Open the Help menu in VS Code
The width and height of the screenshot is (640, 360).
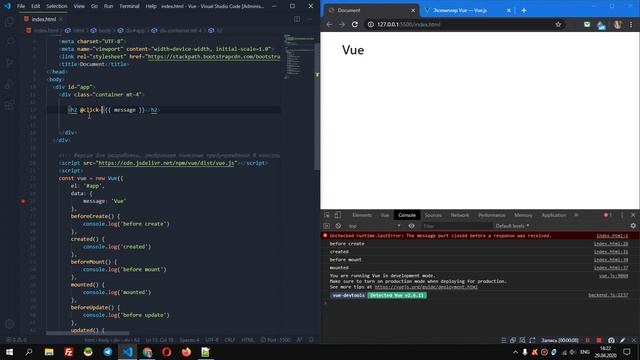151,6
